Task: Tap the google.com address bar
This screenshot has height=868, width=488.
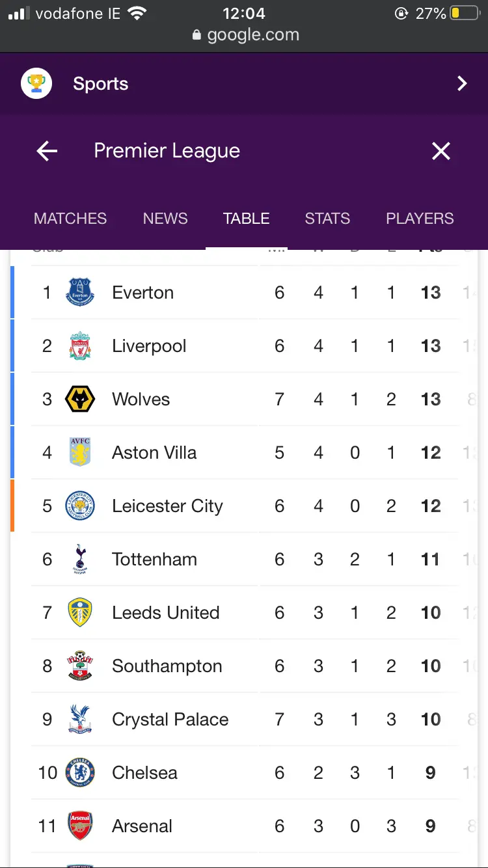Action: pyautogui.click(x=246, y=35)
